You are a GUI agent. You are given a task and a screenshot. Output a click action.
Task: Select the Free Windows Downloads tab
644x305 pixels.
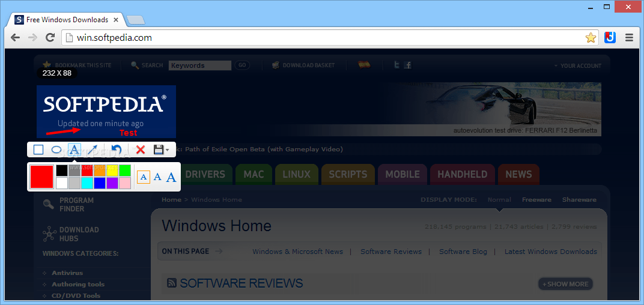point(67,20)
